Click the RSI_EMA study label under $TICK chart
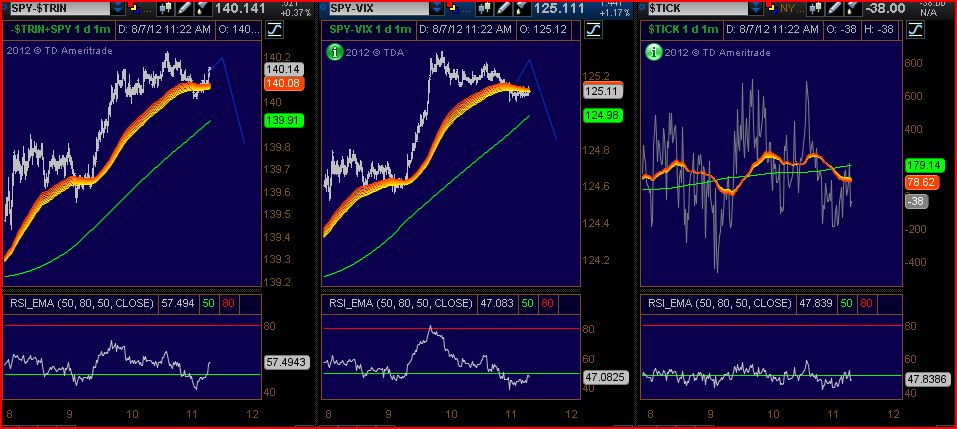Image resolution: width=957 pixels, height=429 pixels. pyautogui.click(x=720, y=303)
